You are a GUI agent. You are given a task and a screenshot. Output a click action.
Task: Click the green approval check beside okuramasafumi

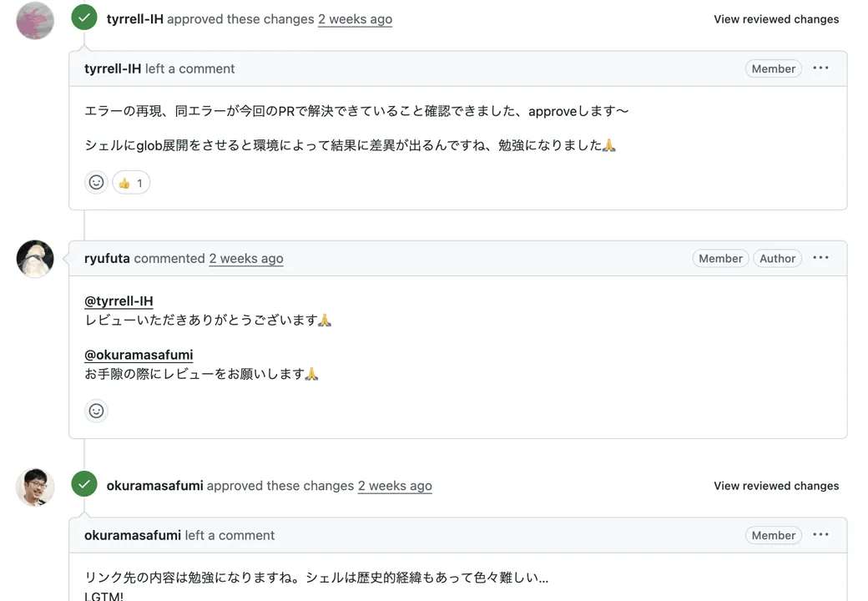(84, 484)
